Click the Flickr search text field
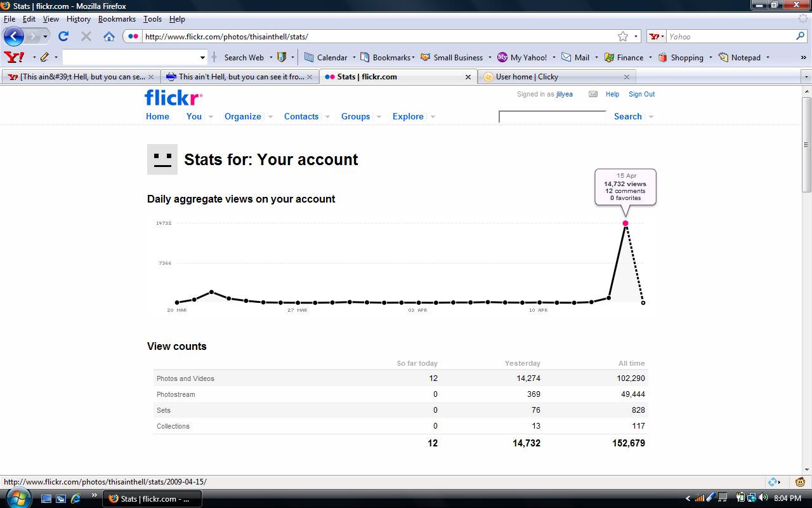The height and width of the screenshot is (508, 812). tap(552, 117)
